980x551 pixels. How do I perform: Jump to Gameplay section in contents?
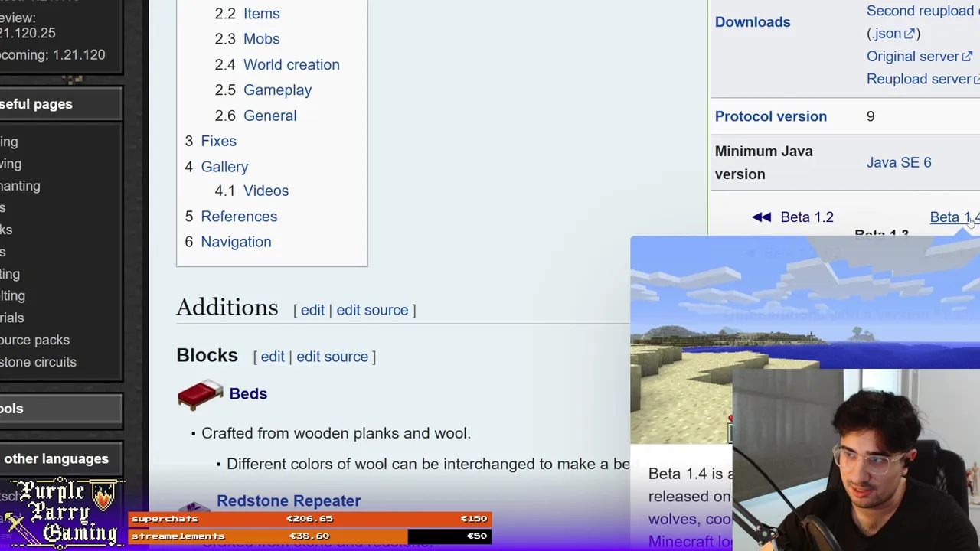[x=277, y=90]
